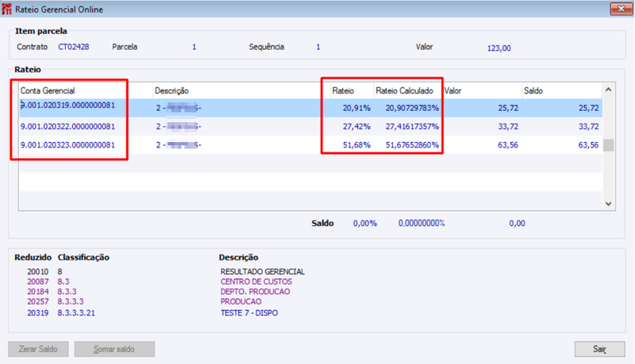The height and width of the screenshot is (364, 635).
Task: Click the 27,42% Rateio cell
Action: click(356, 127)
